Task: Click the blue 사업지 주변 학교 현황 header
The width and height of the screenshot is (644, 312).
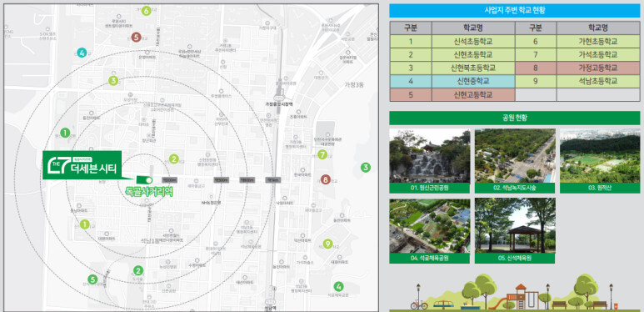Action: [x=515, y=11]
